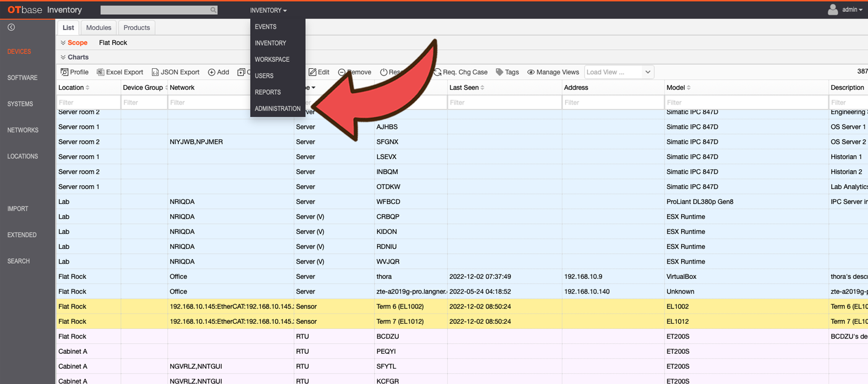
Task: Click the Excel Export button
Action: click(x=120, y=72)
